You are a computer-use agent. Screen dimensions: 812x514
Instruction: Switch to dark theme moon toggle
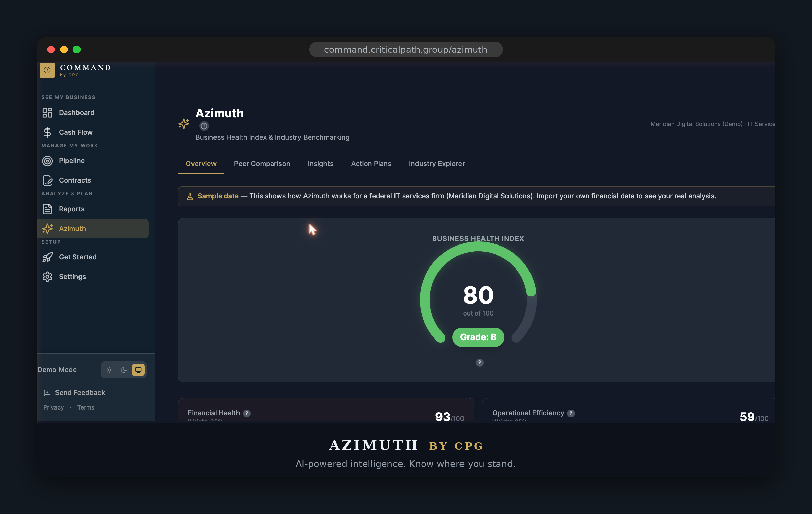(124, 370)
